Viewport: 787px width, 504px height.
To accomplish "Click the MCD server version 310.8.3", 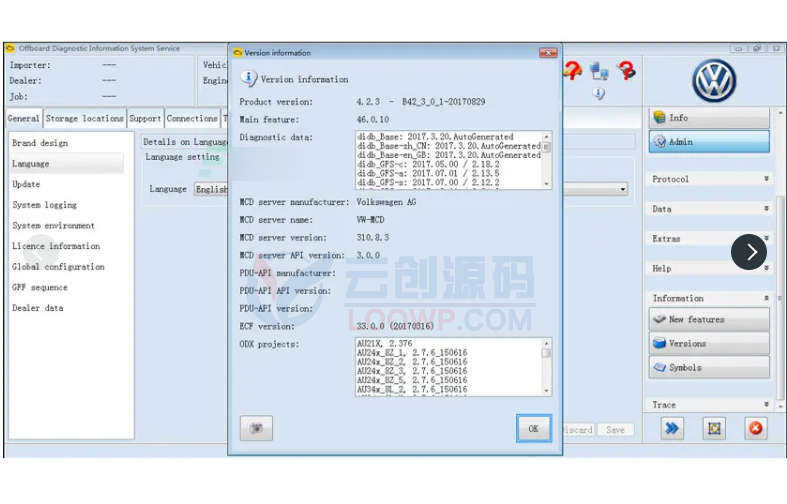I will [x=373, y=237].
